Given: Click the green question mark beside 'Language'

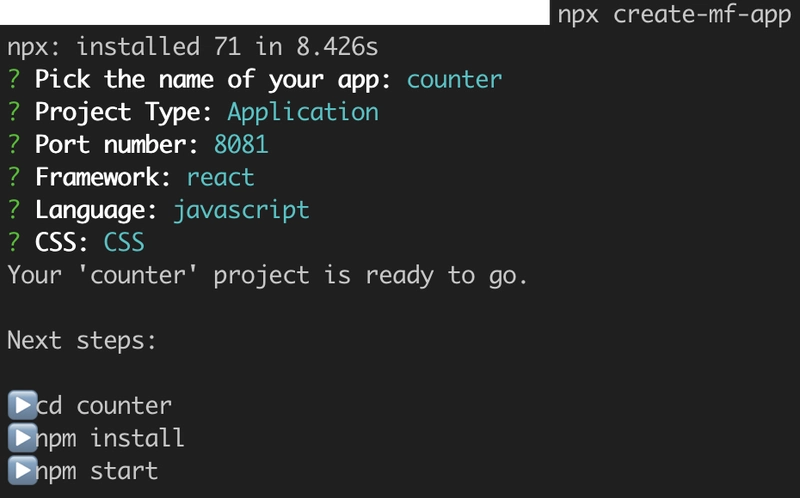Looking at the screenshot, I should coord(14,210).
